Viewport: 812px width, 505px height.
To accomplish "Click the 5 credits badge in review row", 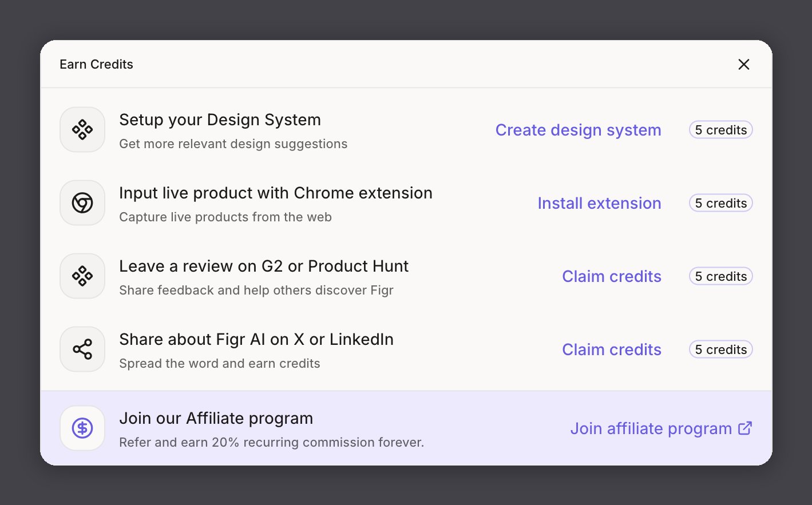I will pyautogui.click(x=720, y=276).
